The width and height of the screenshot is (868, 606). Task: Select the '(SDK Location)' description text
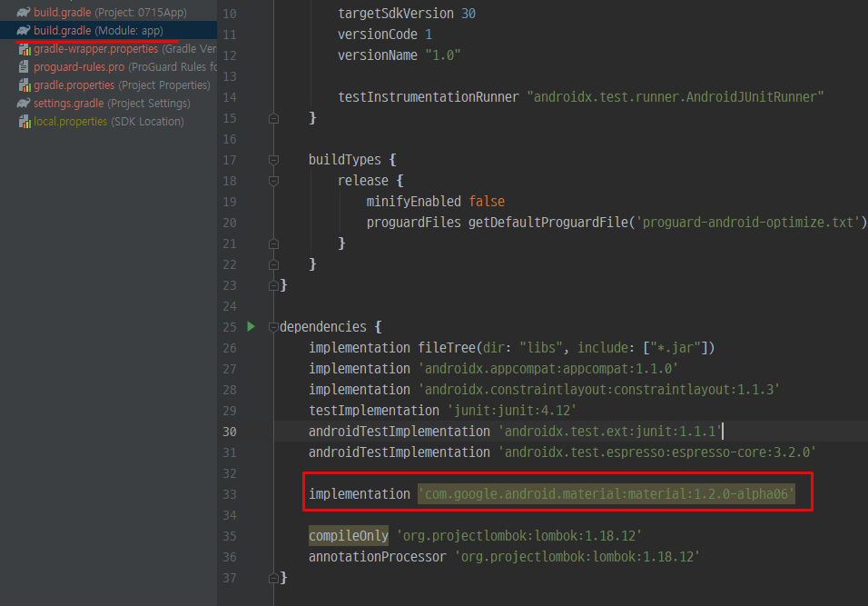pos(147,122)
